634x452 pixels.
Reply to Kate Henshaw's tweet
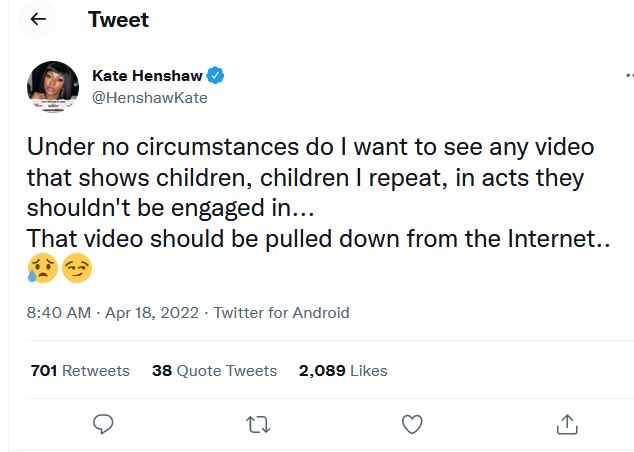(x=102, y=424)
